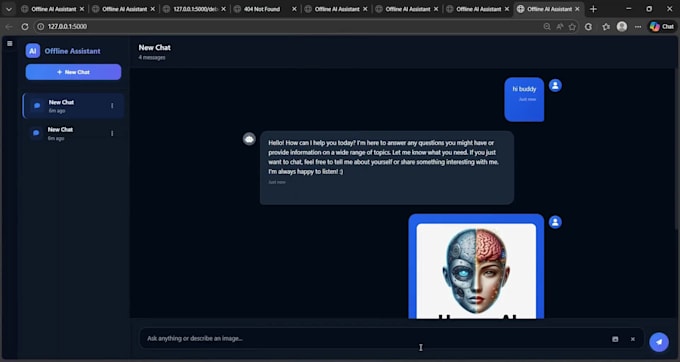Open the browser Settings and more ellipsis
Viewport: 680px width, 362px height.
click(638, 27)
